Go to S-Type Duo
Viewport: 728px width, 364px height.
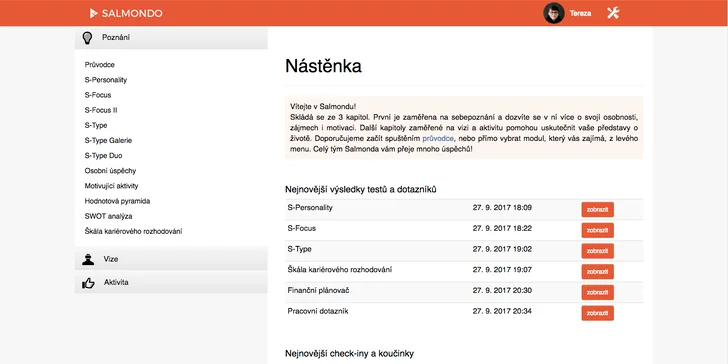(x=103, y=156)
